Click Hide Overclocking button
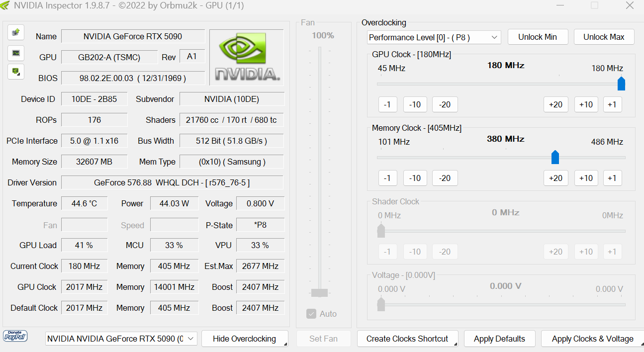Image resolution: width=644 pixels, height=352 pixels. coord(245,339)
